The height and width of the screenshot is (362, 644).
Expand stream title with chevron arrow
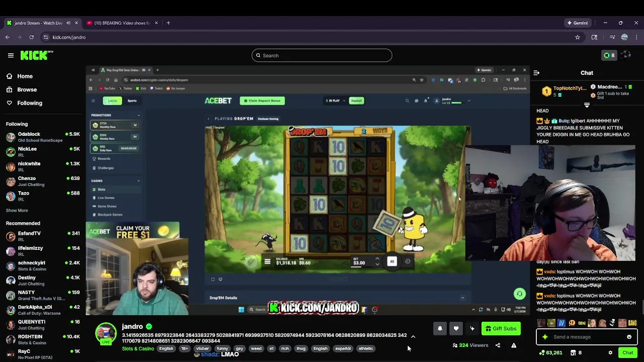(413, 336)
